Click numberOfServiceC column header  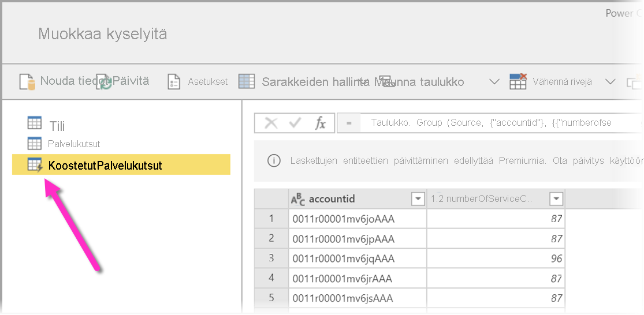pos(496,199)
